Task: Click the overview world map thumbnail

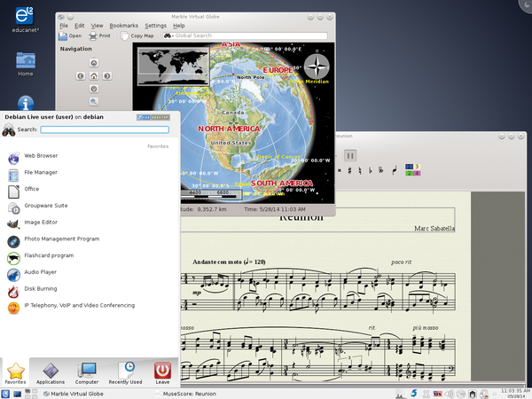Action: click(174, 66)
